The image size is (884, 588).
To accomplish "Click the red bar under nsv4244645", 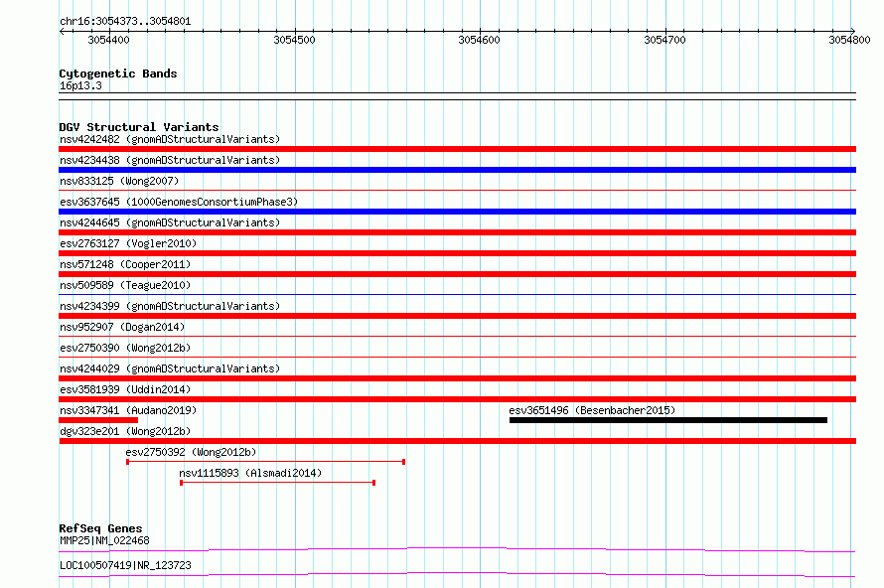I will point(457,232).
